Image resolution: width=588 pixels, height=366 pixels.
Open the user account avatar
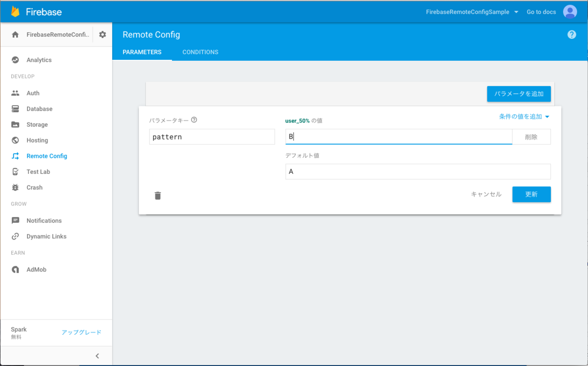(x=570, y=12)
